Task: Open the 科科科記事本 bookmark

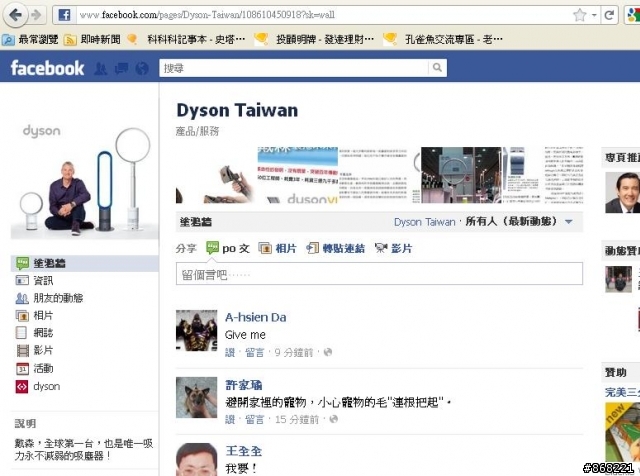Action: tap(186, 39)
